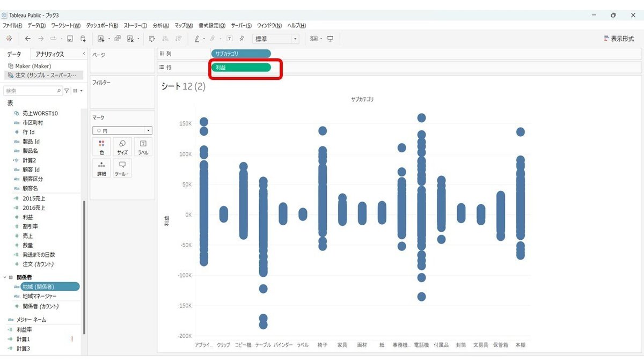The image size is (644, 362).
Task: Open the 標準 fit dropdown
Action: pyautogui.click(x=276, y=39)
